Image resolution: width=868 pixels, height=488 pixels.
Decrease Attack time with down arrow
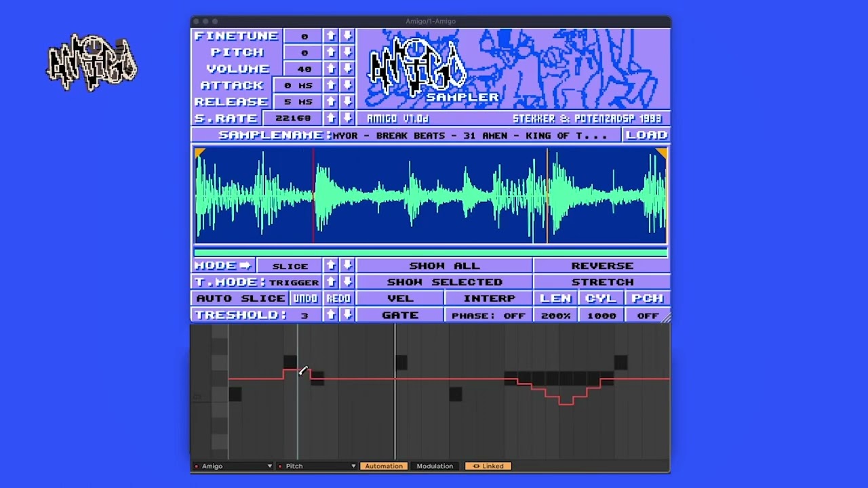point(347,85)
